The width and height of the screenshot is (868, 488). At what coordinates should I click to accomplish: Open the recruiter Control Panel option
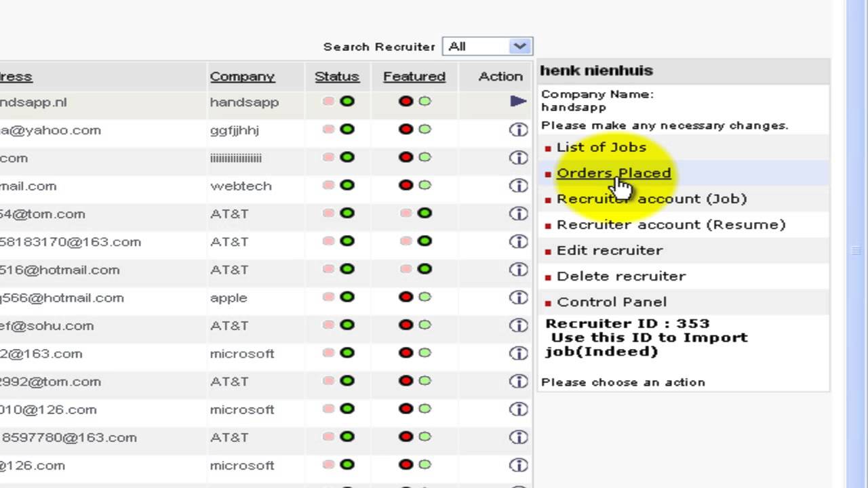click(612, 302)
